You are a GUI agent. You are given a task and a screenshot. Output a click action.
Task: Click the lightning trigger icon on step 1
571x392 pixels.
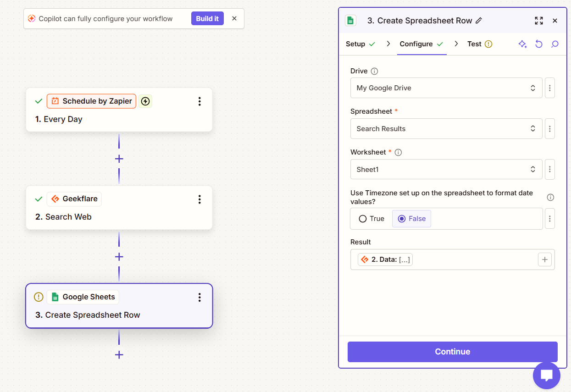(x=145, y=101)
